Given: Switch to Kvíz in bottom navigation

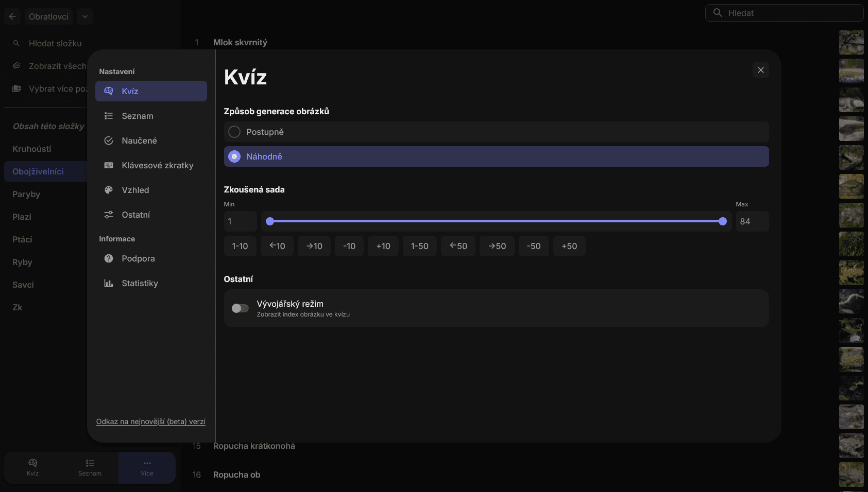Looking at the screenshot, I should 32,468.
